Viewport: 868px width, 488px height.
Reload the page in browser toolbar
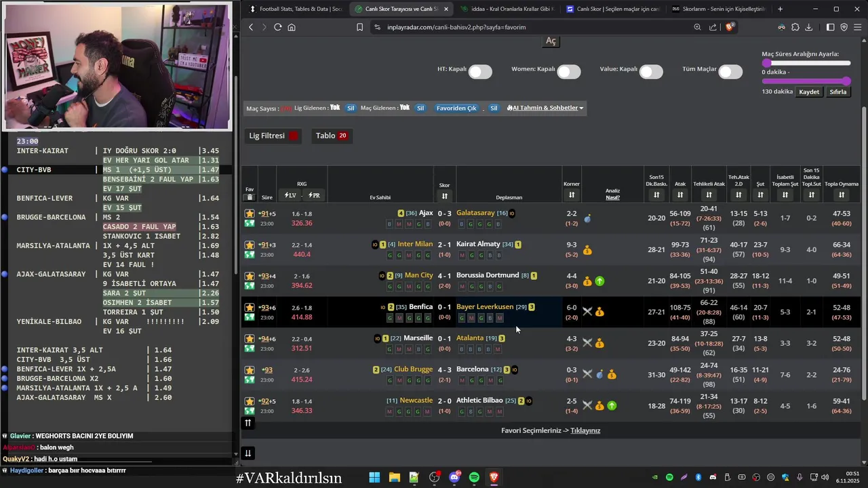[x=277, y=27]
